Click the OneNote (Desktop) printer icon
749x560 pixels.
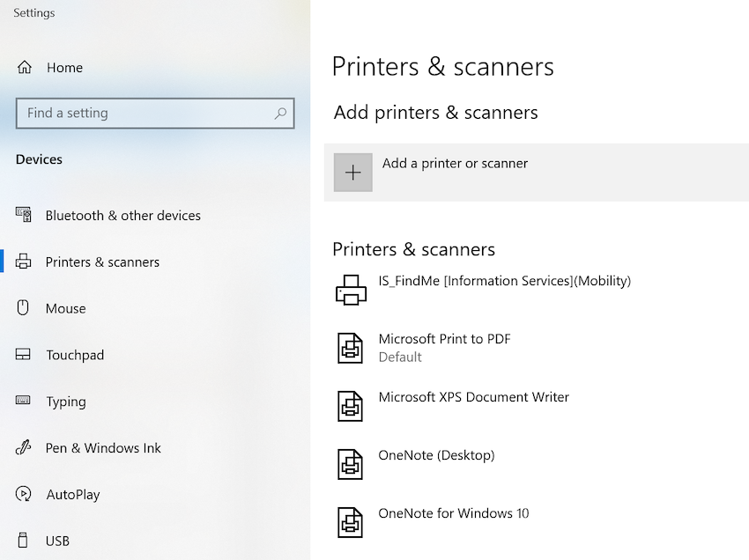click(350, 465)
